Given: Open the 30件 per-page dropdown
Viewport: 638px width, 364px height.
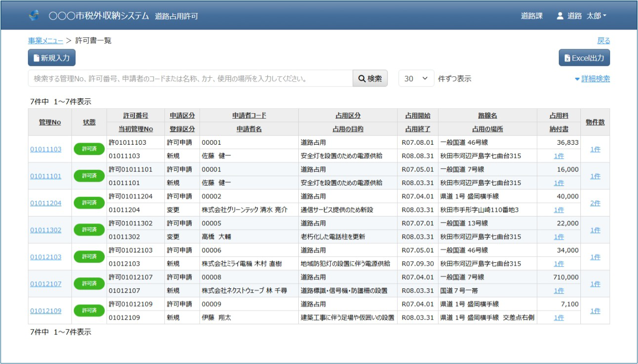Looking at the screenshot, I should 416,79.
